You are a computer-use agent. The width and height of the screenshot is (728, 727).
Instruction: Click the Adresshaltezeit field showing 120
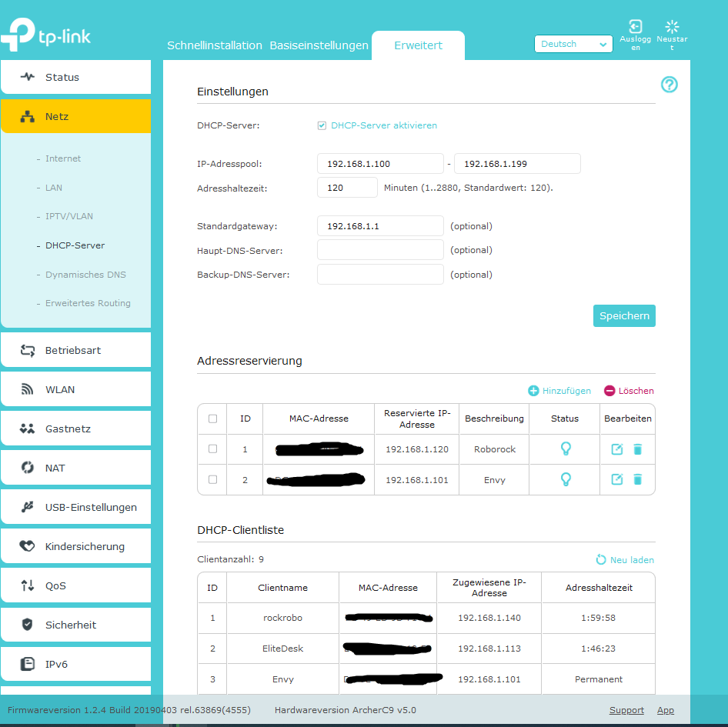[347, 188]
